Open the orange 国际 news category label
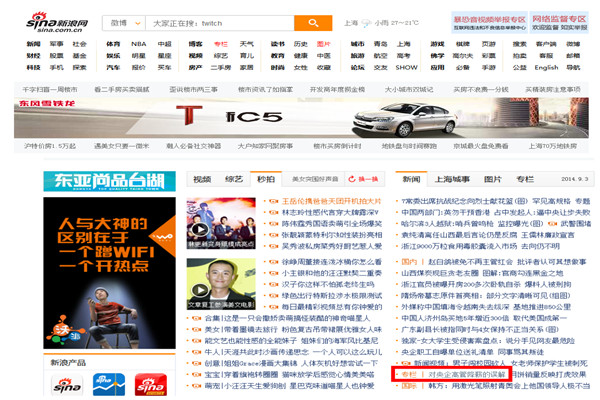 pyautogui.click(x=409, y=386)
